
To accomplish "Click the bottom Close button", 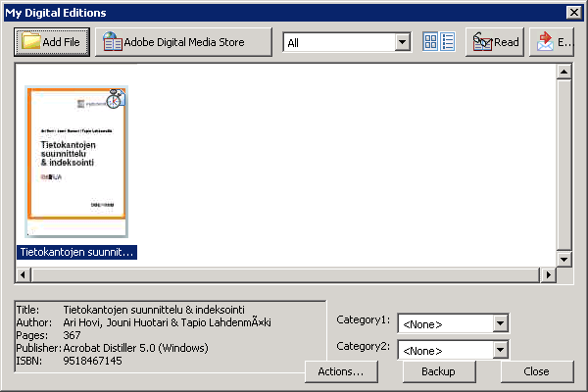I will click(536, 371).
